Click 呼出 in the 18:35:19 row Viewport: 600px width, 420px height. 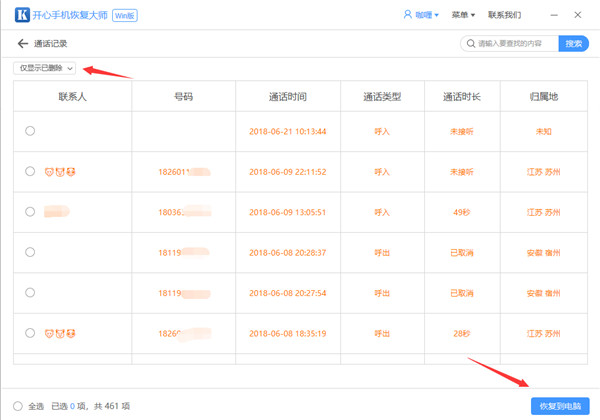pyautogui.click(x=382, y=334)
